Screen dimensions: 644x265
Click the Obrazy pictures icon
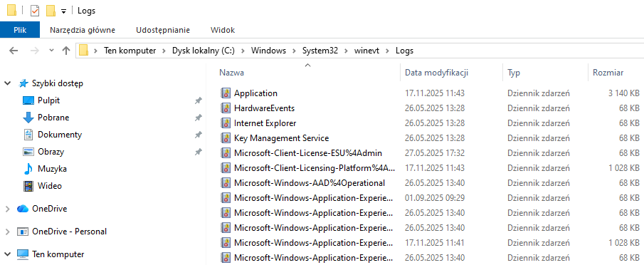28,152
